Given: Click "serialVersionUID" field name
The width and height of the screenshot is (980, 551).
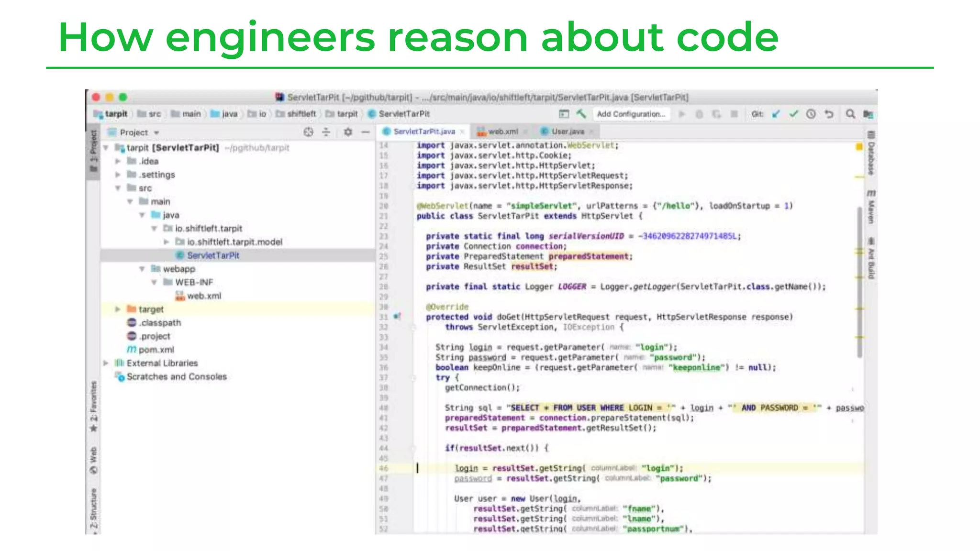Looking at the screenshot, I should tap(586, 236).
